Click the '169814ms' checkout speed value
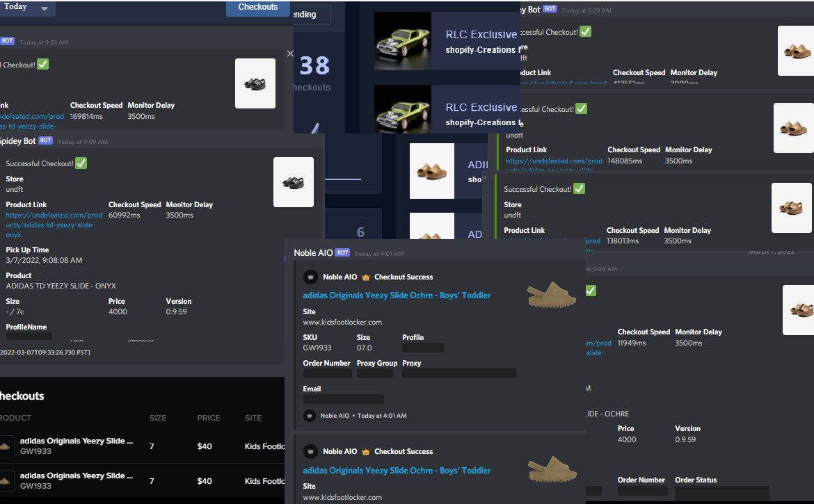Viewport: 814px width, 504px height. [86, 116]
